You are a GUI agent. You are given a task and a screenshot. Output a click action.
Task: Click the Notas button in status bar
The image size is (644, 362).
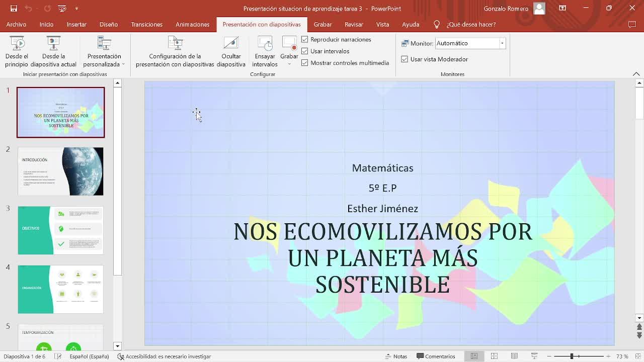(x=396, y=356)
